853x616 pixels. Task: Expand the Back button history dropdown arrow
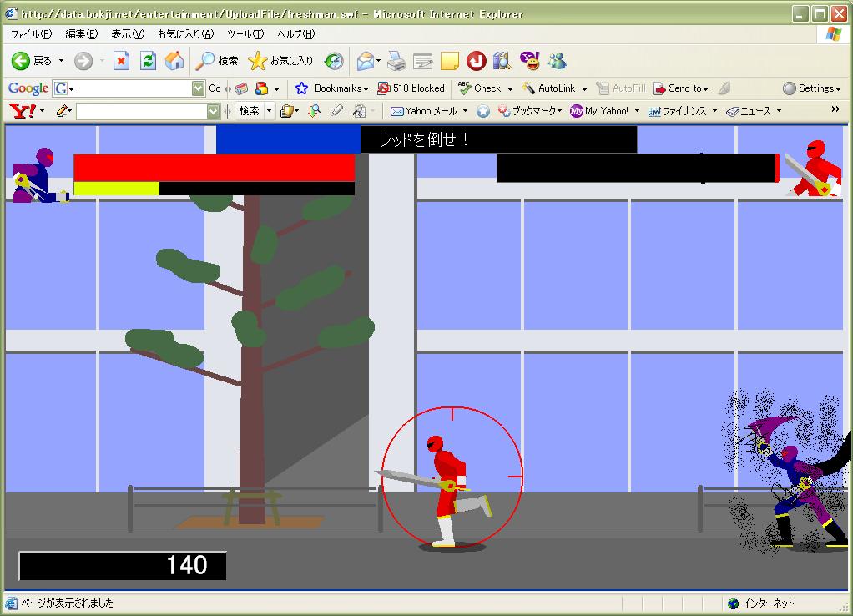(x=61, y=61)
